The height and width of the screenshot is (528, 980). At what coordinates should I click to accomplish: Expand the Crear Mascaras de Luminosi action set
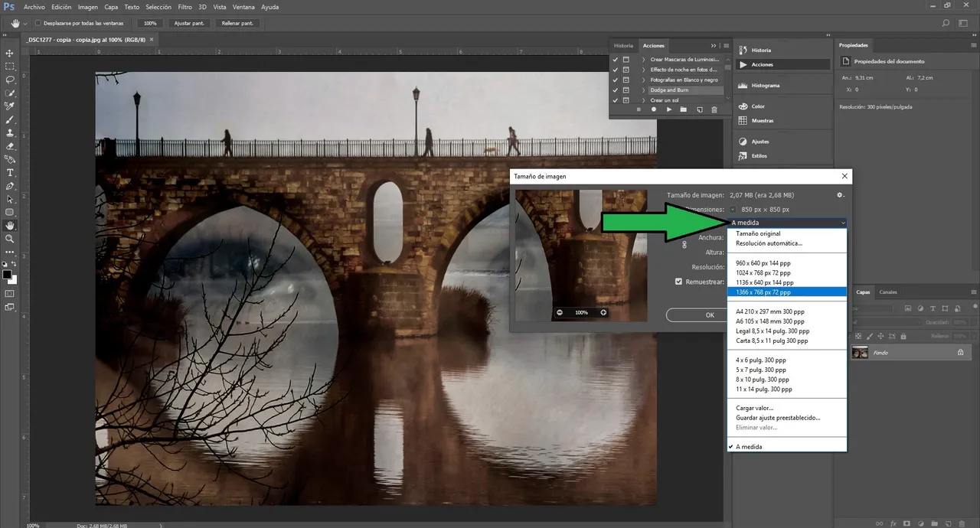click(644, 59)
